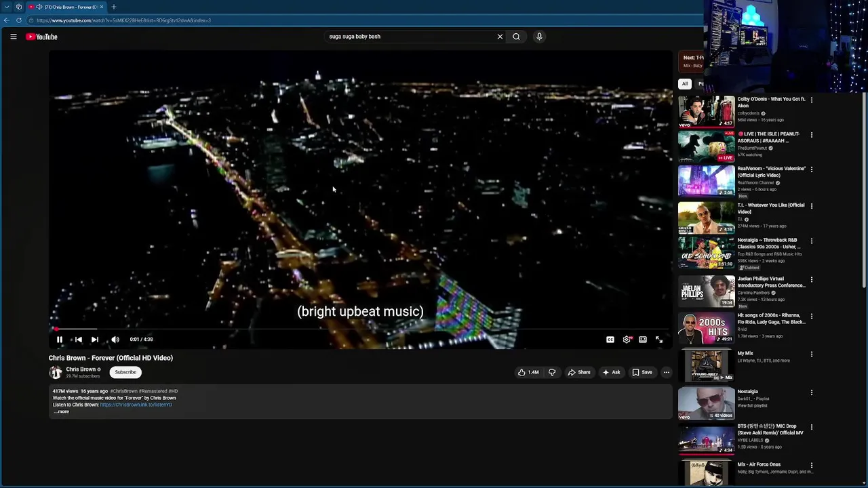The height and width of the screenshot is (488, 868).
Task: Open the Chris Brown channel name link
Action: click(x=81, y=369)
